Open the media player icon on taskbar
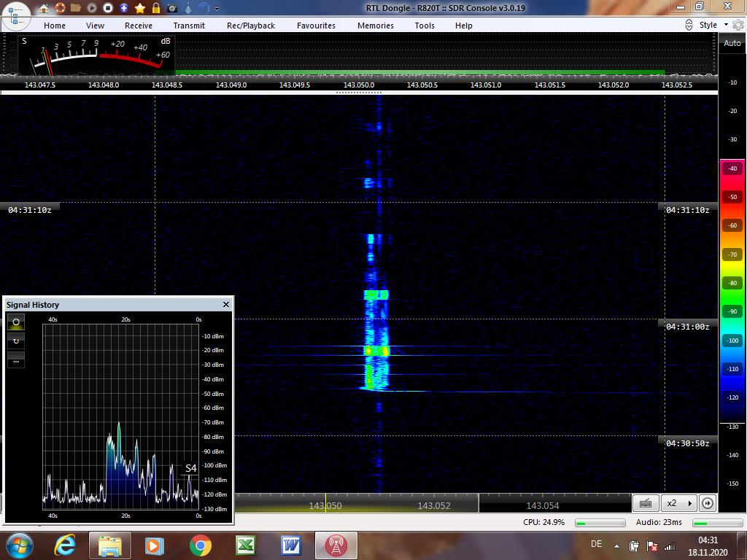The height and width of the screenshot is (560, 747). (154, 545)
